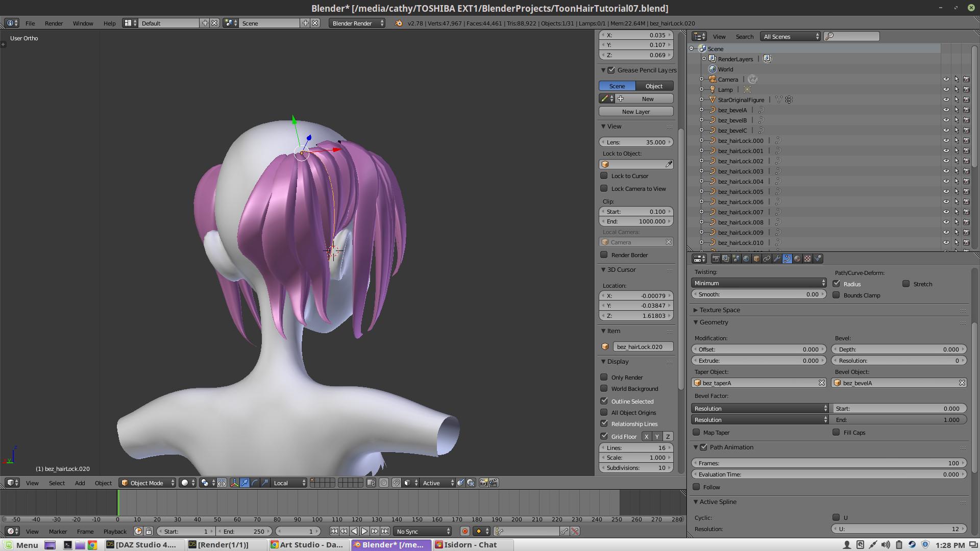Image resolution: width=980 pixels, height=551 pixels.
Task: Switch to the Material properties tab icon
Action: tap(797, 259)
